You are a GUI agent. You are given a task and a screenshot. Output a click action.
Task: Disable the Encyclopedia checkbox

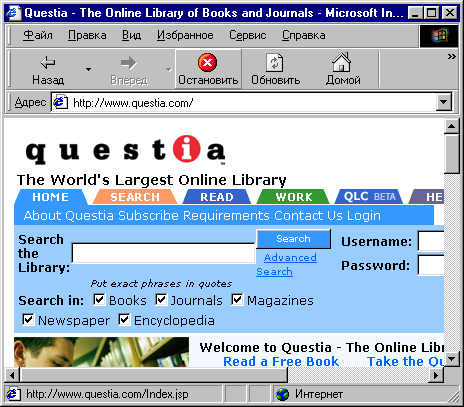point(124,320)
